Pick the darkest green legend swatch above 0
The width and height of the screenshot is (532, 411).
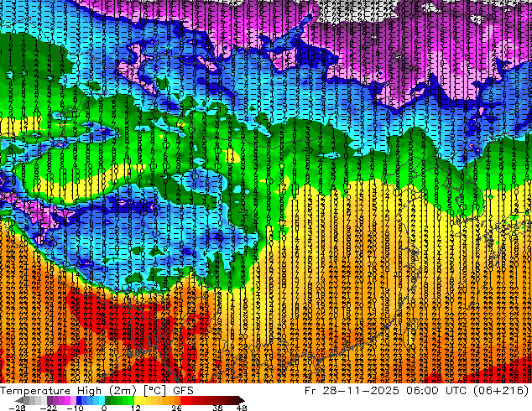pyautogui.click(x=107, y=400)
